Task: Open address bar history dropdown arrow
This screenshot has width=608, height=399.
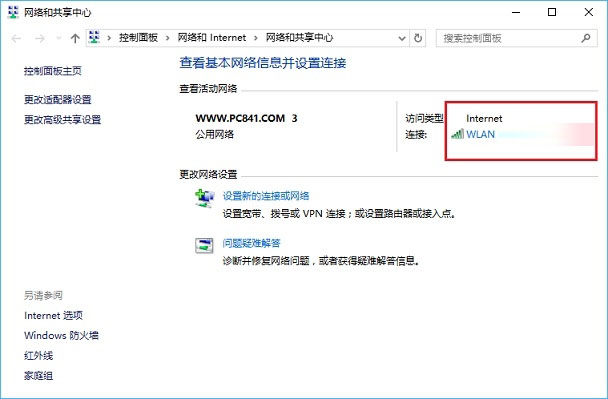Action: click(402, 38)
